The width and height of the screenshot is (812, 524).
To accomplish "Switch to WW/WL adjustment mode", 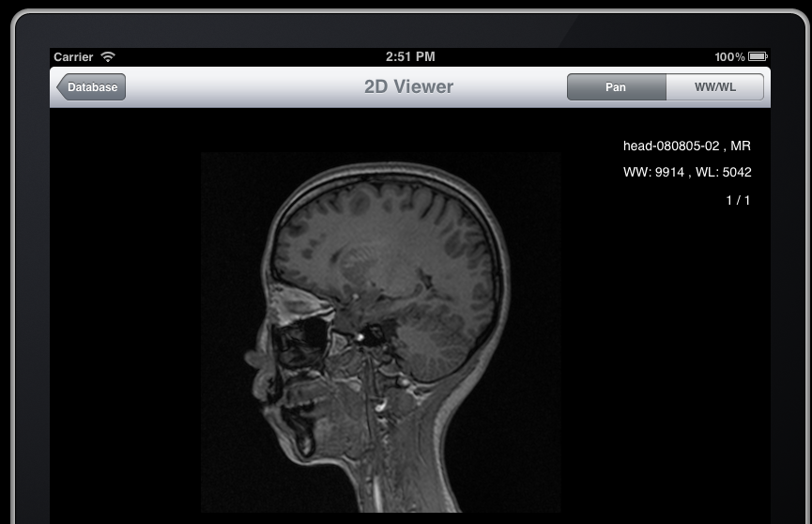I will tap(714, 87).
